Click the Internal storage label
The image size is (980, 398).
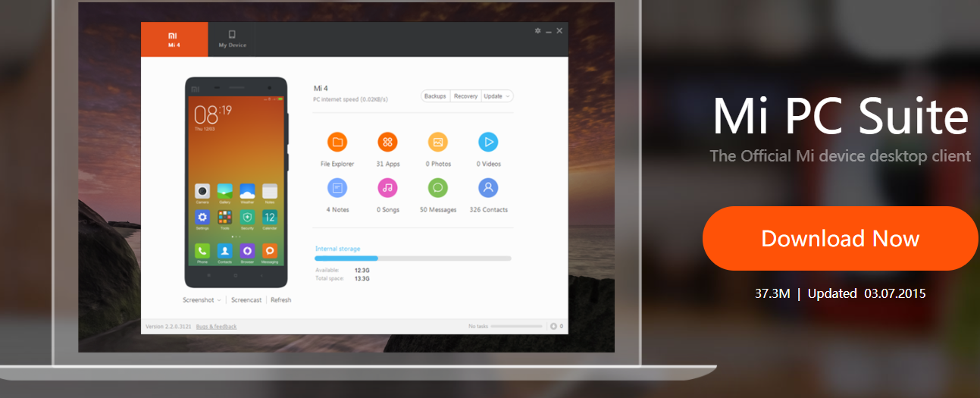[x=337, y=249]
